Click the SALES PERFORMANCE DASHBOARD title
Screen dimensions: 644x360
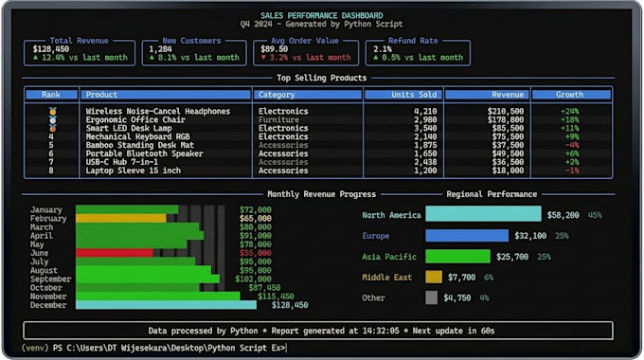(322, 15)
